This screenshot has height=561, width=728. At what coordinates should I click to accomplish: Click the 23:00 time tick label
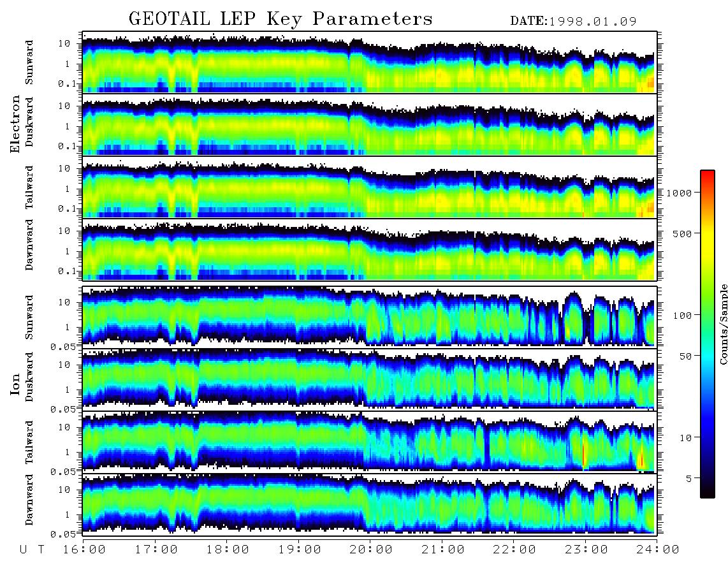pos(586,550)
